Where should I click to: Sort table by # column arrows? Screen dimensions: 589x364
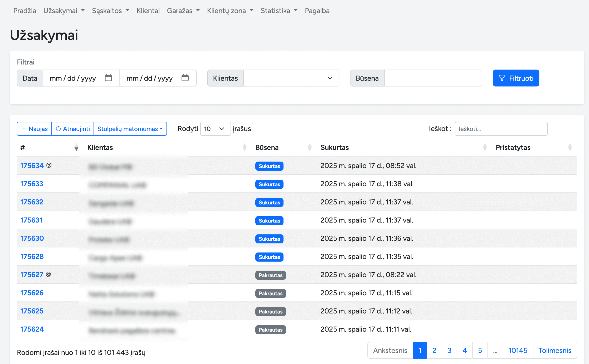click(x=76, y=147)
